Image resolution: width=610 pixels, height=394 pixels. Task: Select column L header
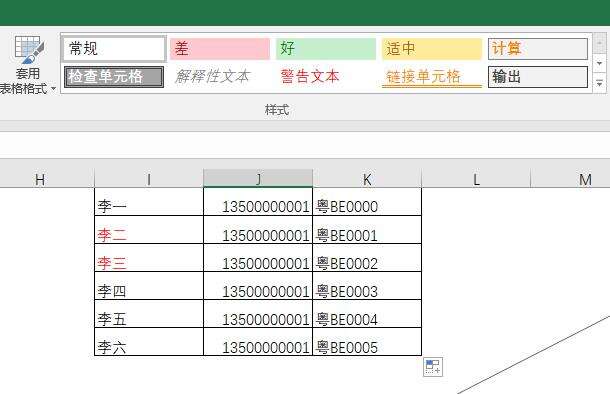pyautogui.click(x=476, y=179)
